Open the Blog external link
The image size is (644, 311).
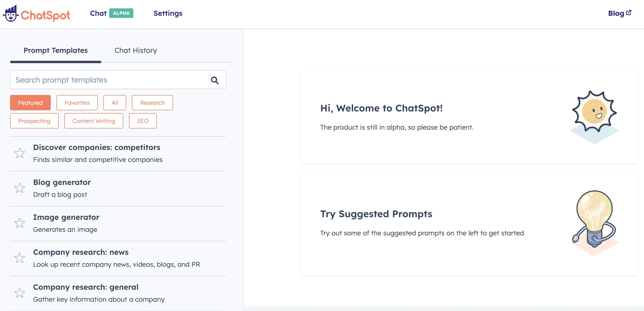click(x=620, y=13)
